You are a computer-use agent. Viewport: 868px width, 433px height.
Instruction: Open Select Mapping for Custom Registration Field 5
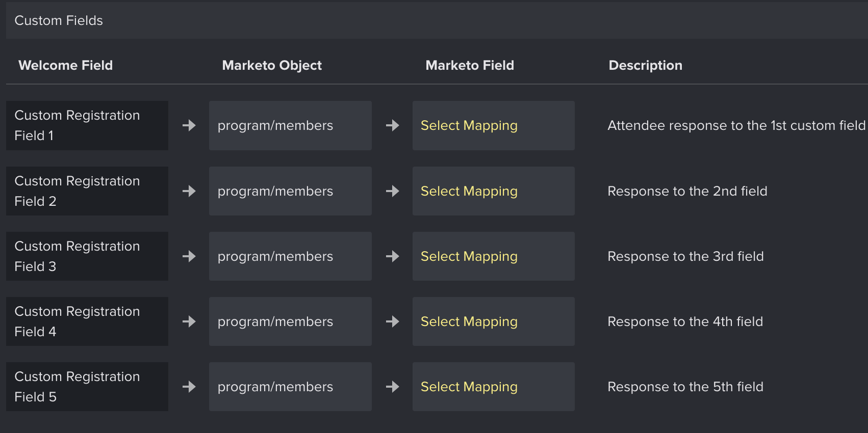494,387
